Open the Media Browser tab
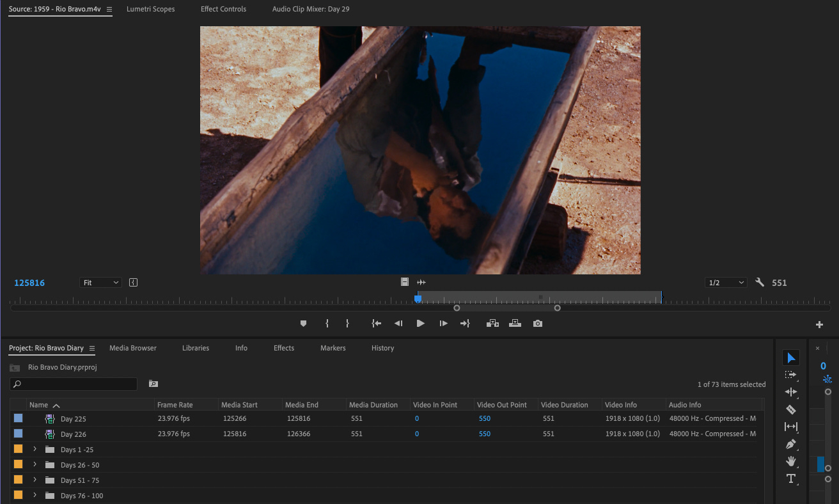The width and height of the screenshot is (839, 504). point(133,348)
